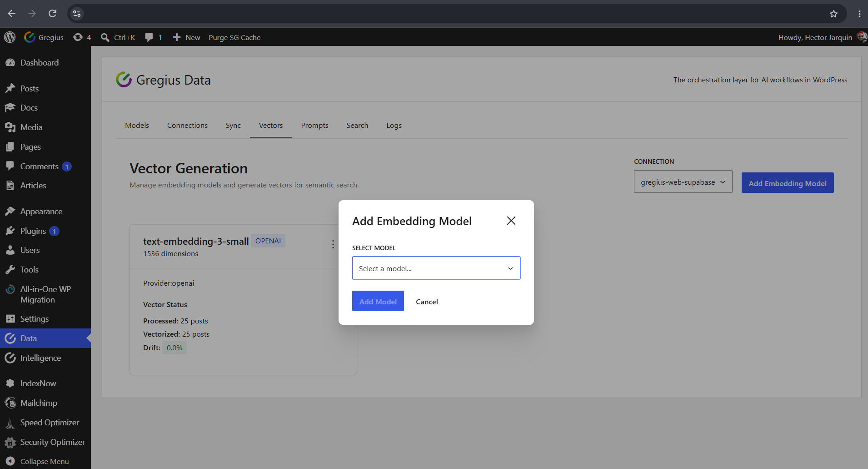Click Purge SG Cache in admin bar

[234, 37]
